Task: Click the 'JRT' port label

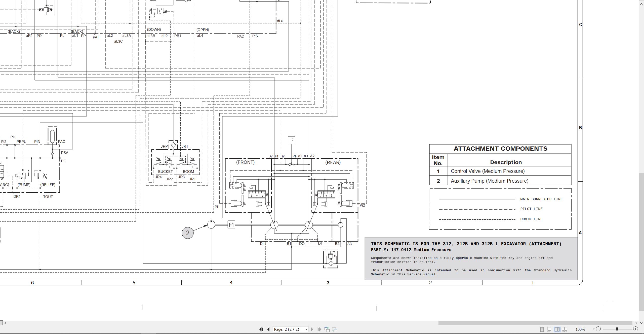Action: coord(185,146)
